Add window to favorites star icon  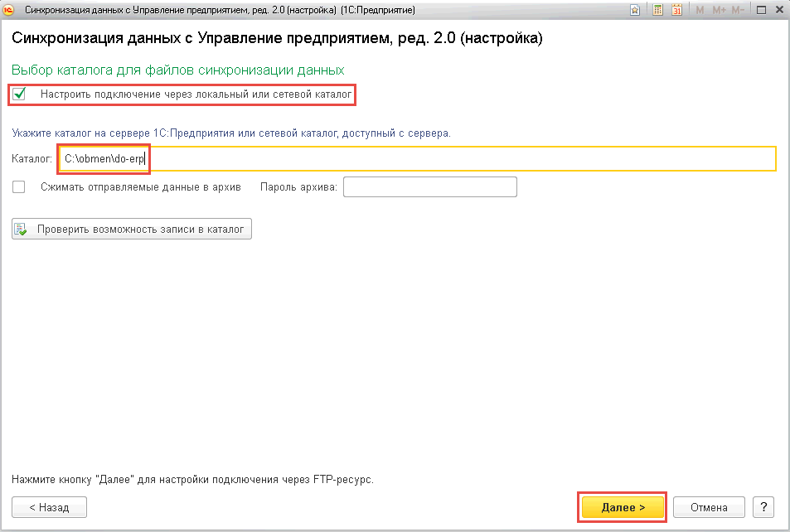point(635,10)
